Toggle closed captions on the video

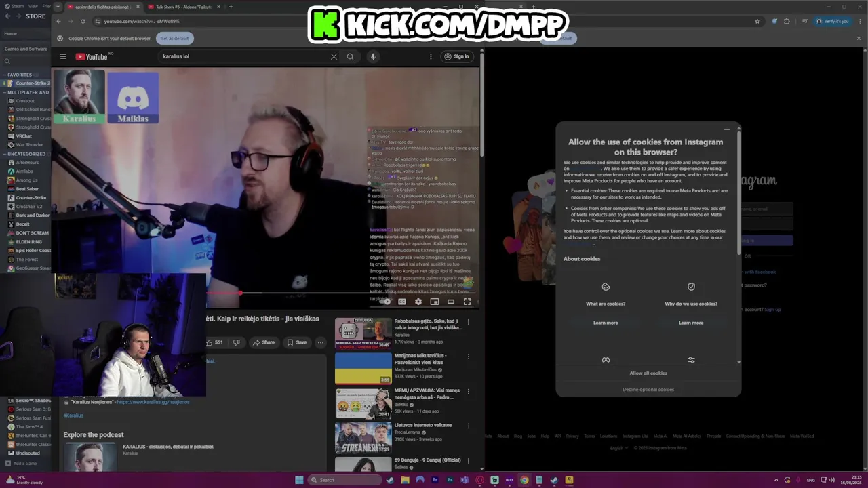(402, 302)
